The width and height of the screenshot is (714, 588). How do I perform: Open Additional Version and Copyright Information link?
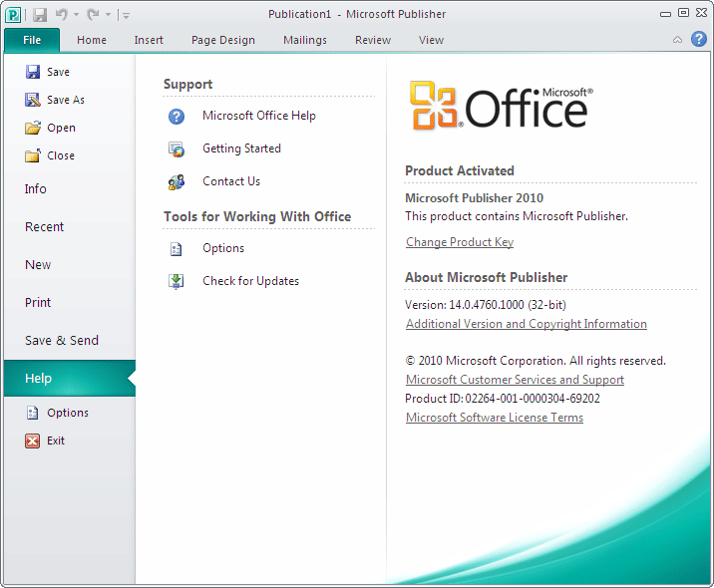[526, 324]
